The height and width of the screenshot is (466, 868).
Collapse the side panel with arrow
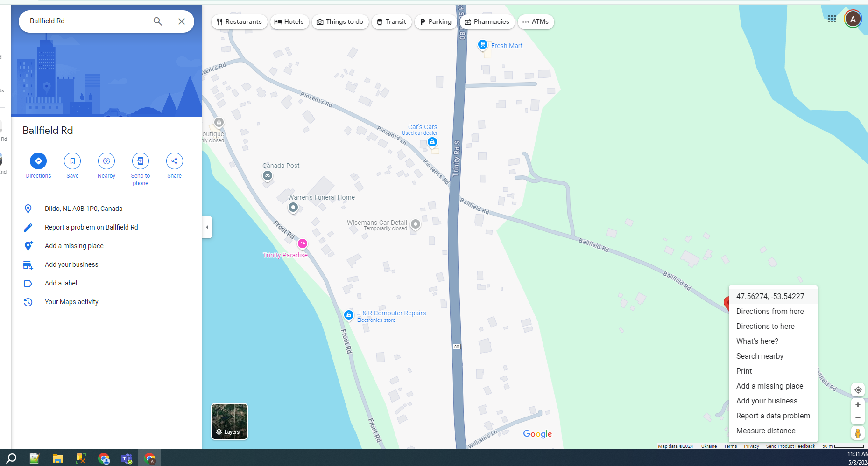coord(207,227)
